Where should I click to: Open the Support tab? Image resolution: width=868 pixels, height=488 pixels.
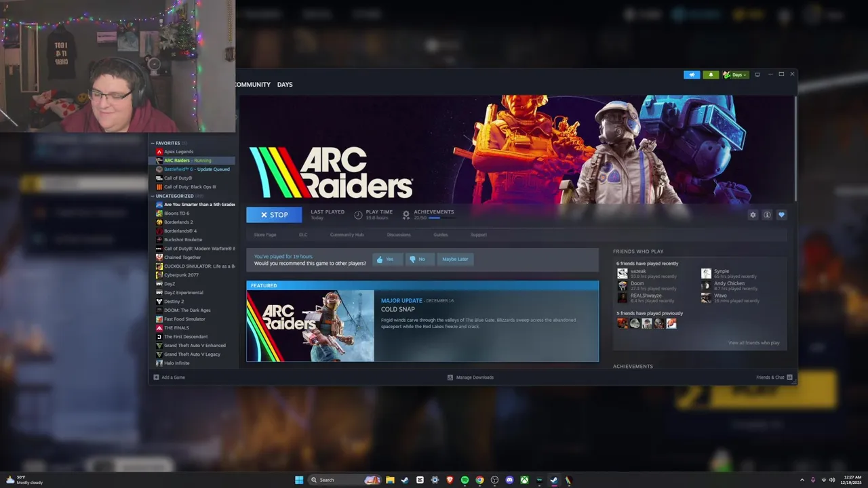479,235
